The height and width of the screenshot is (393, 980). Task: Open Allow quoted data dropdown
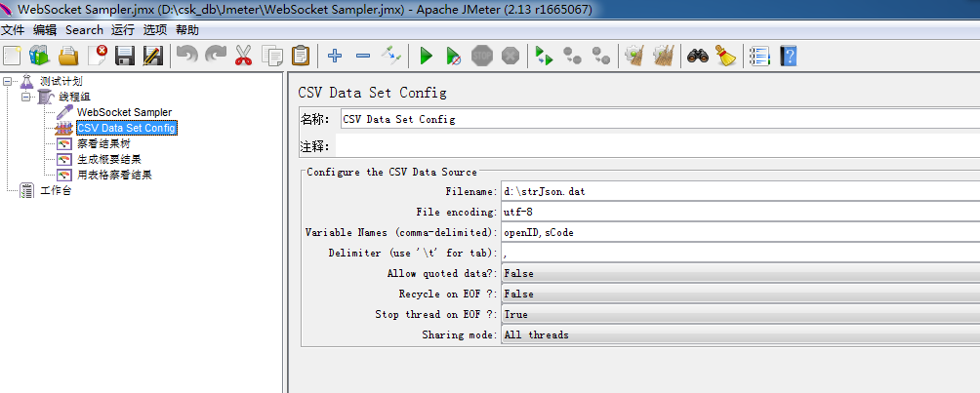(740, 274)
